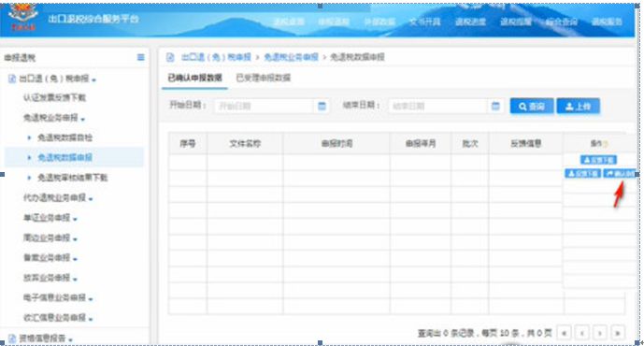644x346 pixels.
Task: Toggle the sidebar hamburger menu icon
Action: pyautogui.click(x=140, y=58)
